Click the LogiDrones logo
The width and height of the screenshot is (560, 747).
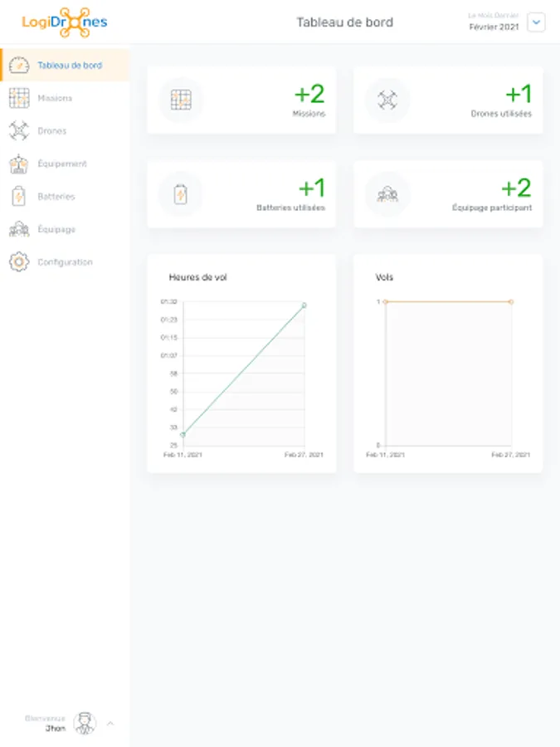(x=64, y=22)
